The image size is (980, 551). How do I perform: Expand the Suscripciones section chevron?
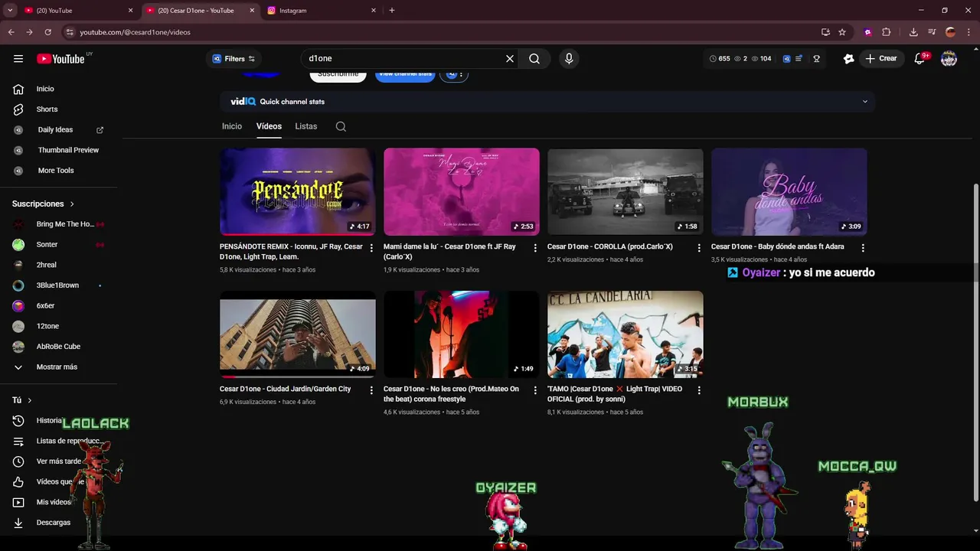[72, 204]
